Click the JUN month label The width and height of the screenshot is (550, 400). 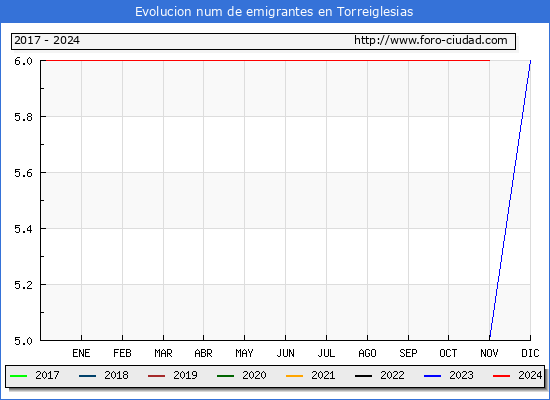click(286, 353)
